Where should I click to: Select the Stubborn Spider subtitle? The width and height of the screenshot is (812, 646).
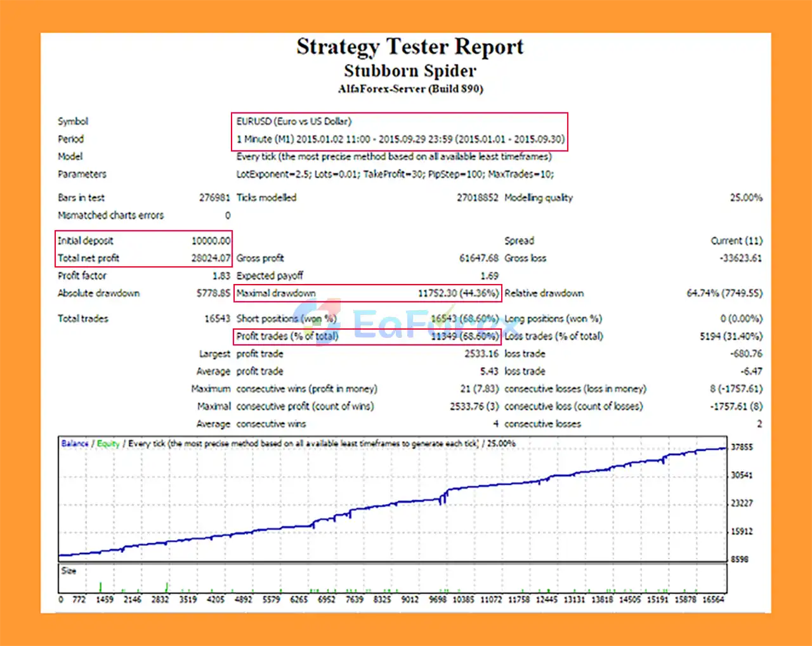(409, 71)
